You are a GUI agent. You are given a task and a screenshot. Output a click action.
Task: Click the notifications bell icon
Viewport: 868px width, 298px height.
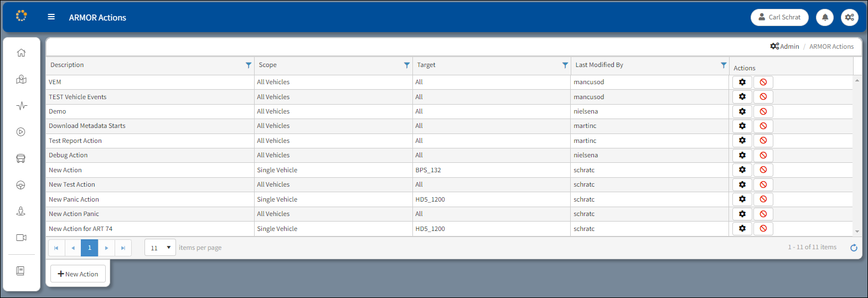click(x=825, y=17)
